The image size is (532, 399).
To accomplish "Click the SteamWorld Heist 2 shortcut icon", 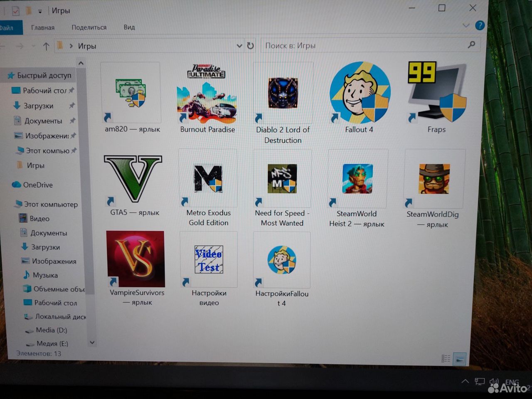I will pos(357,179).
